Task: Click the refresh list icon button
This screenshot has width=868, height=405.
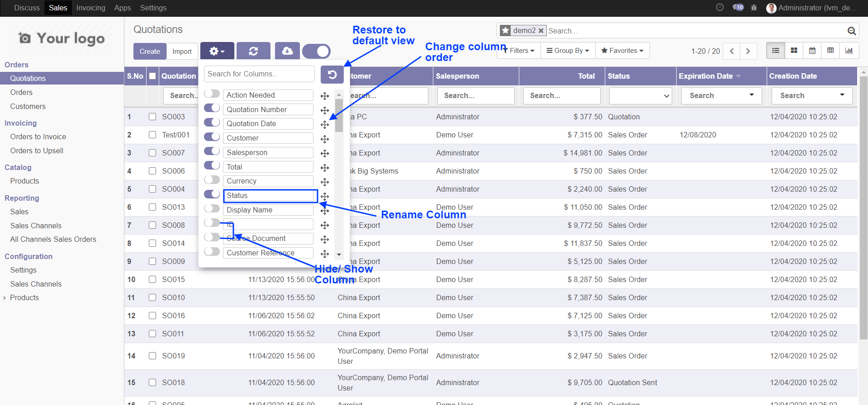Action: 253,51
